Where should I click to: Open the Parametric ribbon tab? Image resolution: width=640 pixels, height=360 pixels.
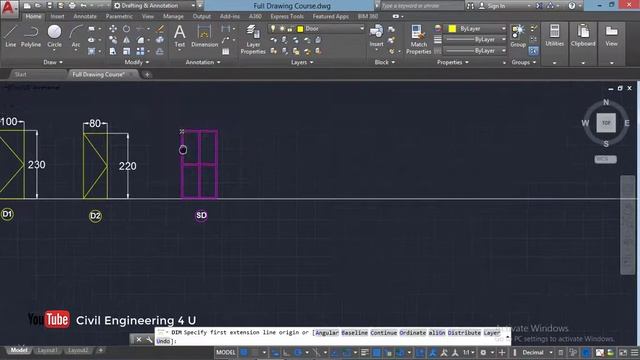[119, 16]
